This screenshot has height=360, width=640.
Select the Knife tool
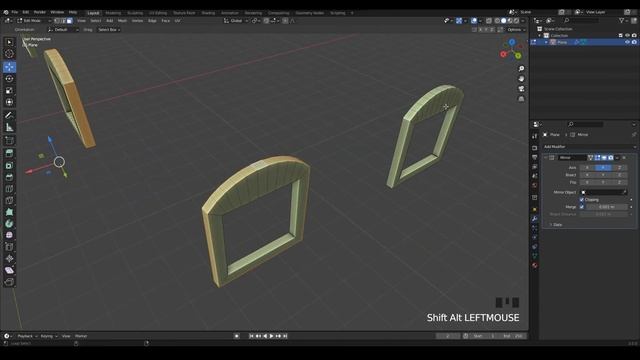tap(9, 200)
